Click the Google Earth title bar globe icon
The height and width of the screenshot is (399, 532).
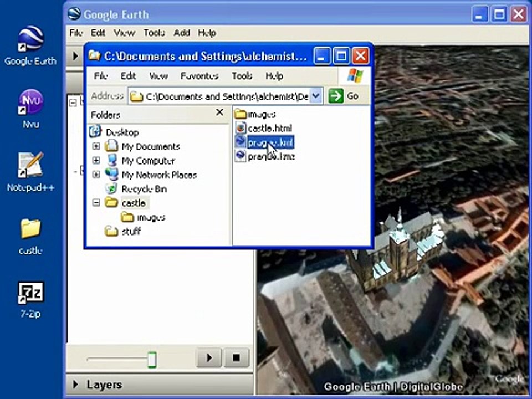click(x=74, y=14)
